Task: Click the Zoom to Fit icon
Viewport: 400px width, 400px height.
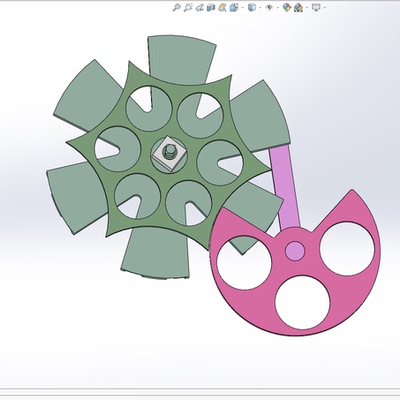Action: point(177,7)
